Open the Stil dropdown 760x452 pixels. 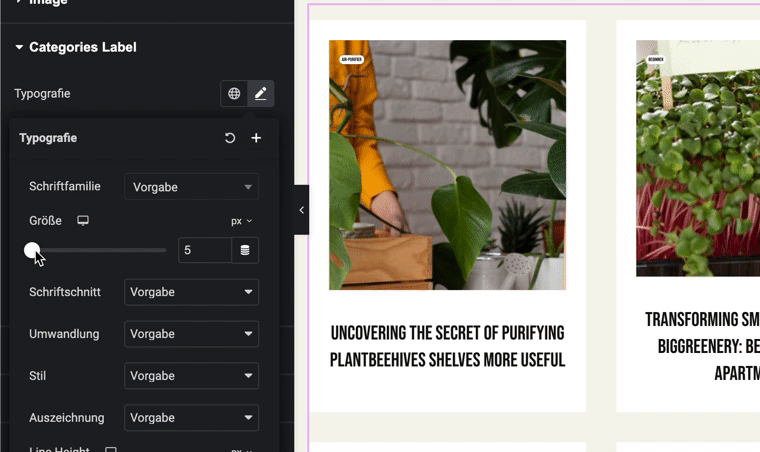191,375
